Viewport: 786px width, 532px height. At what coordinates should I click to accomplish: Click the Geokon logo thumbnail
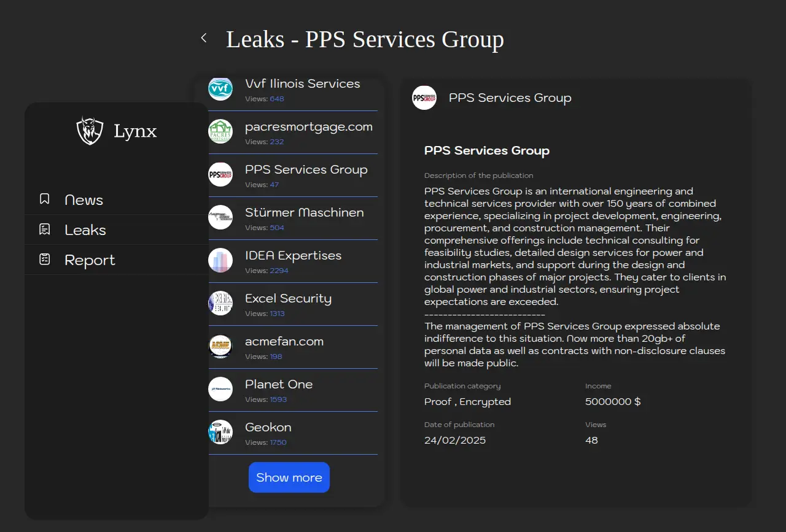(220, 432)
